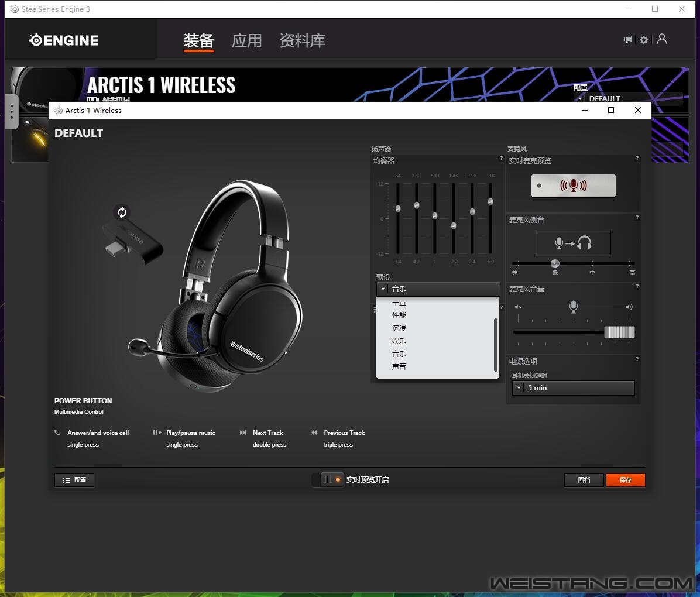Click the mic sidetone slider knob
Viewport: 700px width, 597px height.
click(555, 263)
